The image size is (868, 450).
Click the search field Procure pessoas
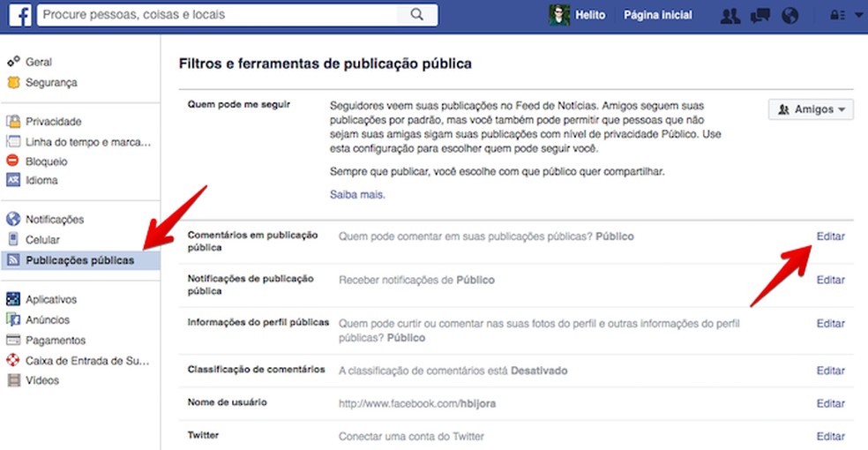pos(217,15)
